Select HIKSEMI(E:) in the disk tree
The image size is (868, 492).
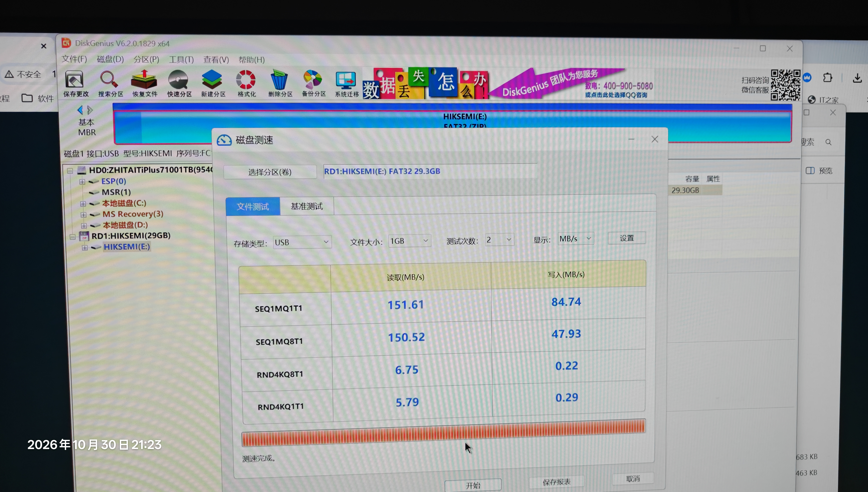[126, 247]
